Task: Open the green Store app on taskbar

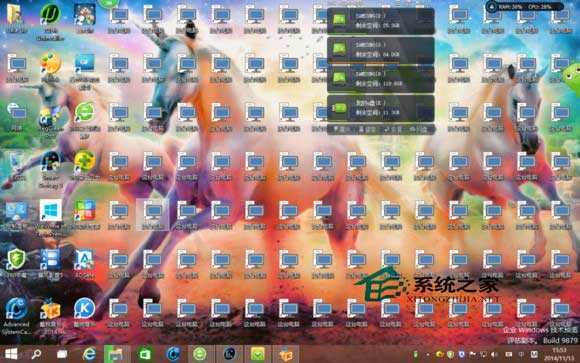Action: click(145, 354)
